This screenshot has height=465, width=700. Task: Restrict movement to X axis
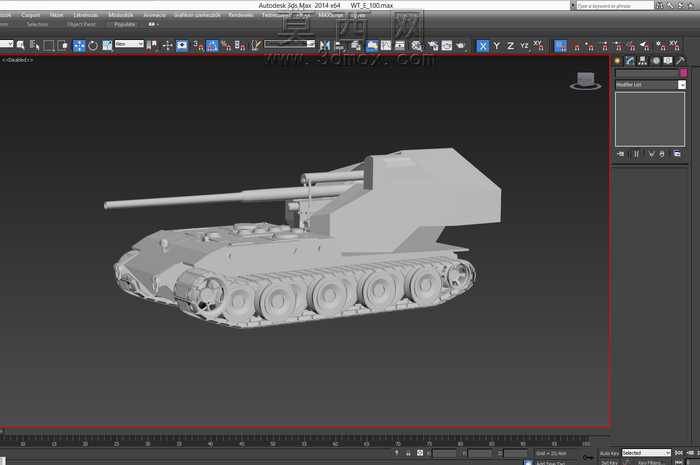point(483,46)
